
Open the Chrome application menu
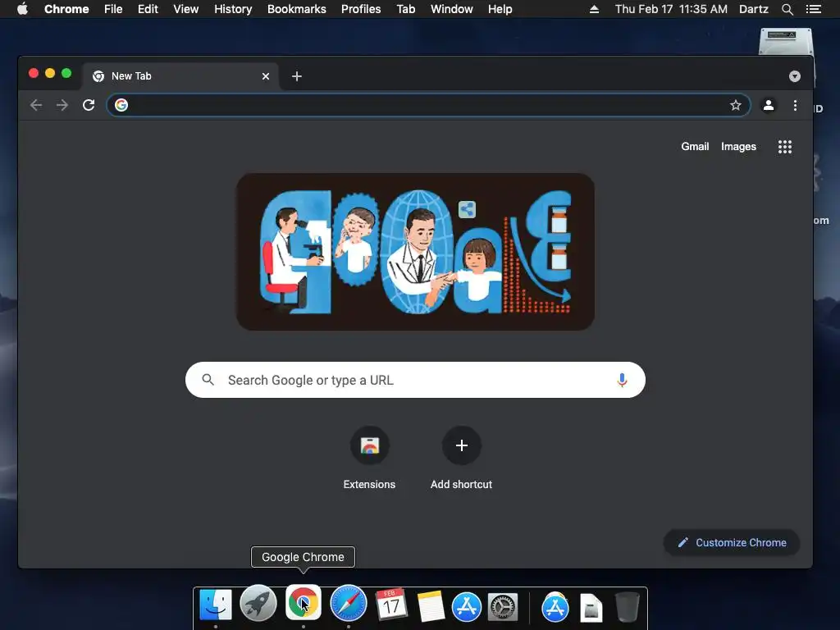pos(66,9)
